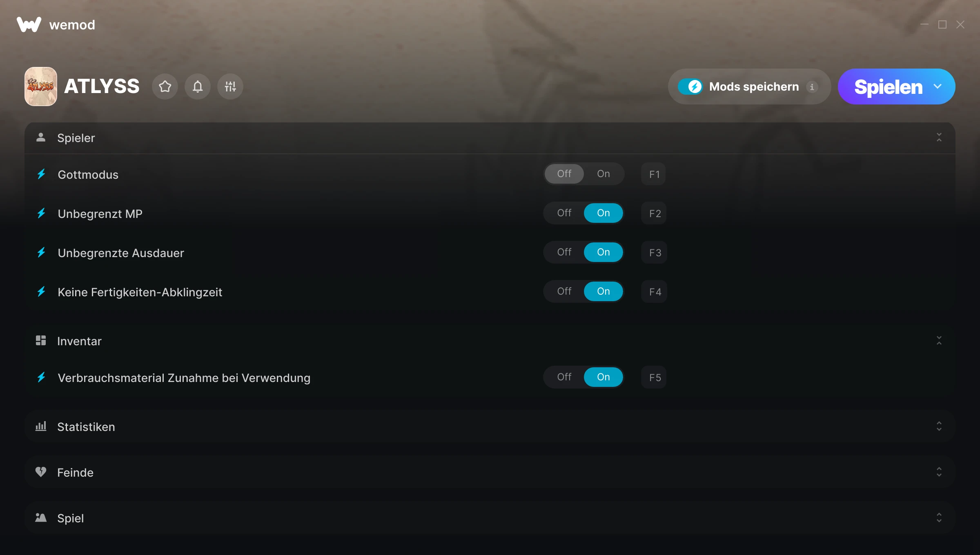Click the WeMod logo icon
The height and width of the screenshot is (555, 980).
29,24
